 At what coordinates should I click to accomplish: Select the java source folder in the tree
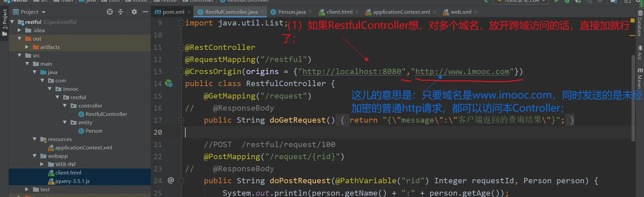point(52,72)
